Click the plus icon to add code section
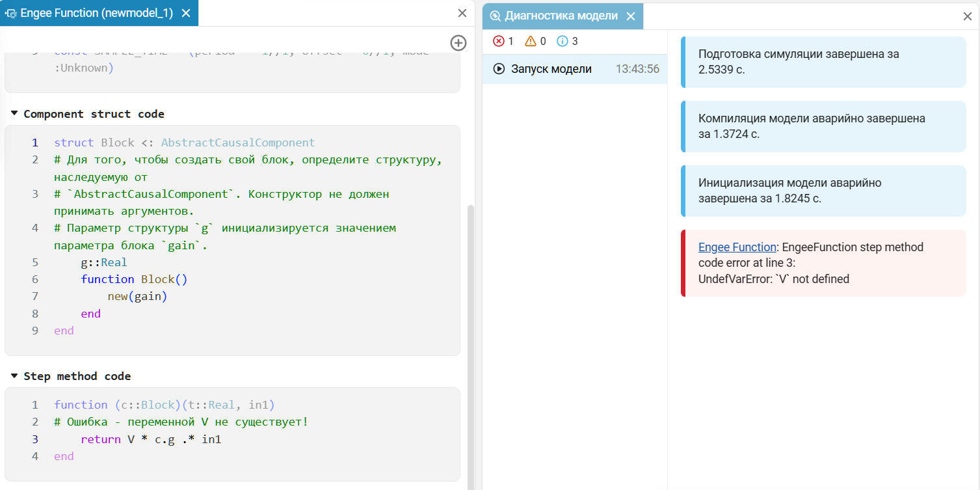 tap(458, 43)
